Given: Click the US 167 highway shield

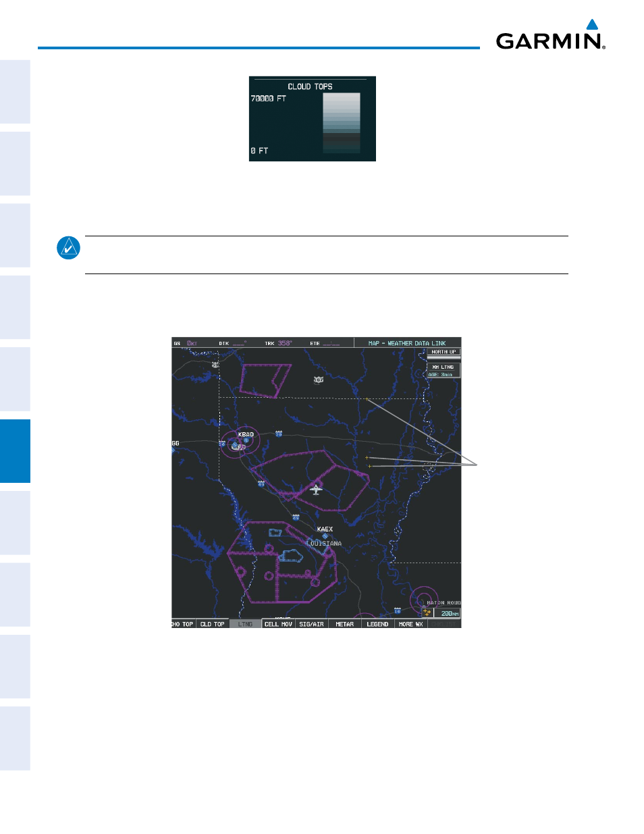Looking at the screenshot, I should pyautogui.click(x=319, y=380).
